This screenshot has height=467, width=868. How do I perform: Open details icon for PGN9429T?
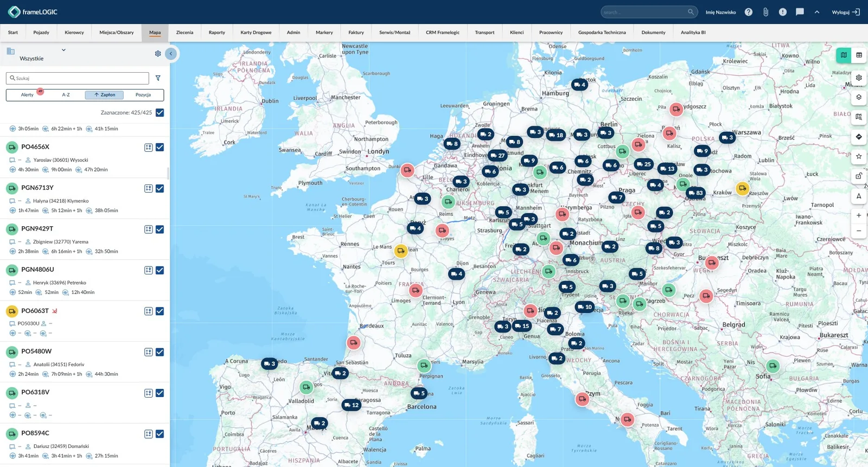point(148,229)
